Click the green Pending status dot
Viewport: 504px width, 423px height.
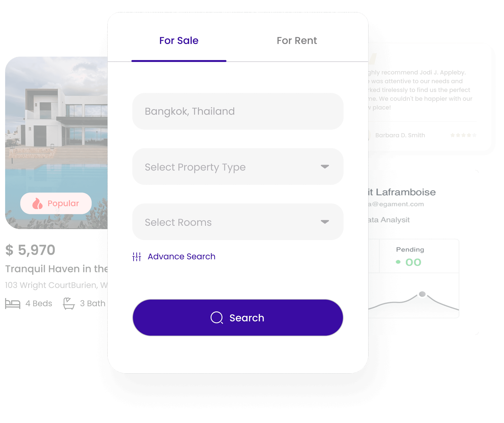pyautogui.click(x=398, y=262)
